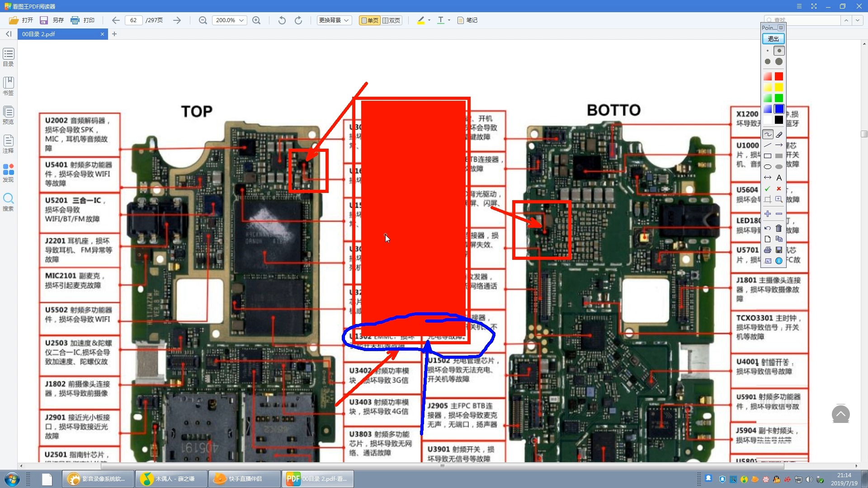Pick the black color swatch
Image resolution: width=868 pixels, height=488 pixels.
pyautogui.click(x=779, y=120)
